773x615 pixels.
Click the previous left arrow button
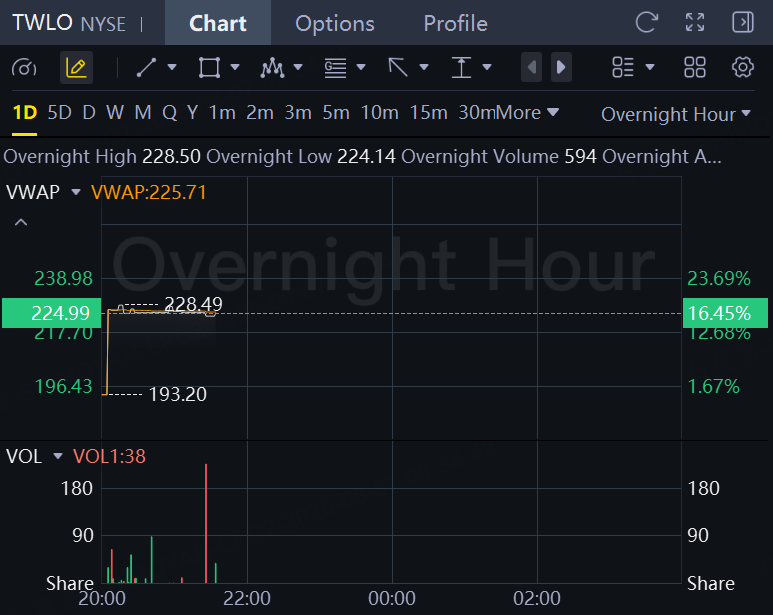pyautogui.click(x=531, y=67)
